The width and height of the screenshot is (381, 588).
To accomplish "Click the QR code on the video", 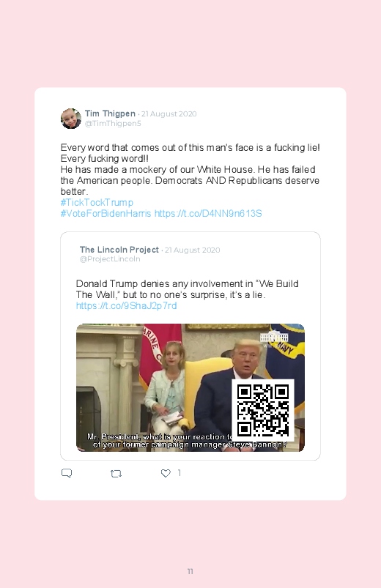I will click(x=263, y=410).
